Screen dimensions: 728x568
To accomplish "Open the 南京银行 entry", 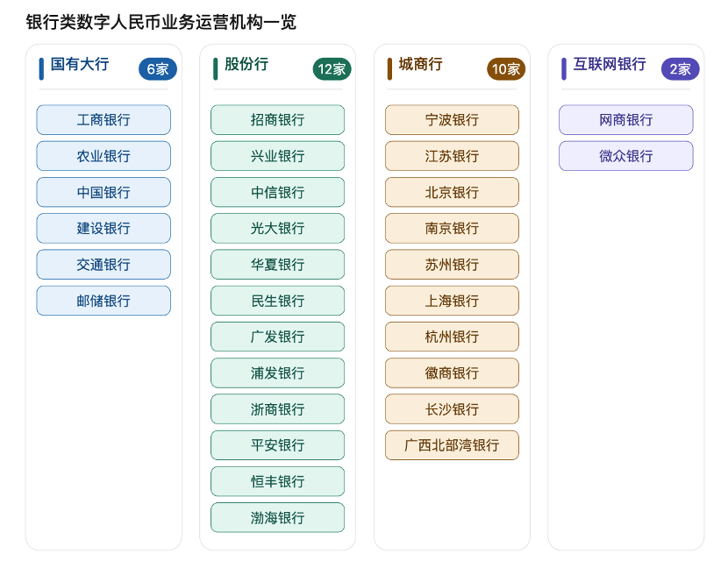I will [452, 228].
